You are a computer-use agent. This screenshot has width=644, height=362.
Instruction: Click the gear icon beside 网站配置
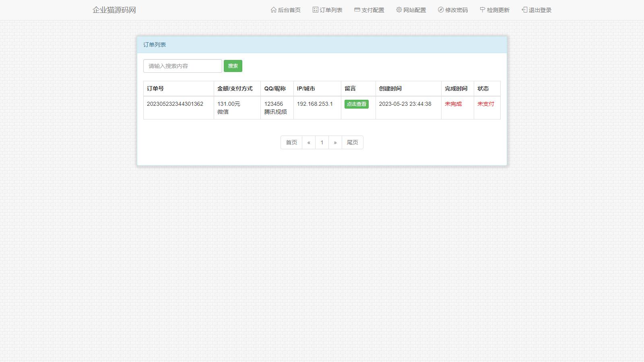[399, 10]
